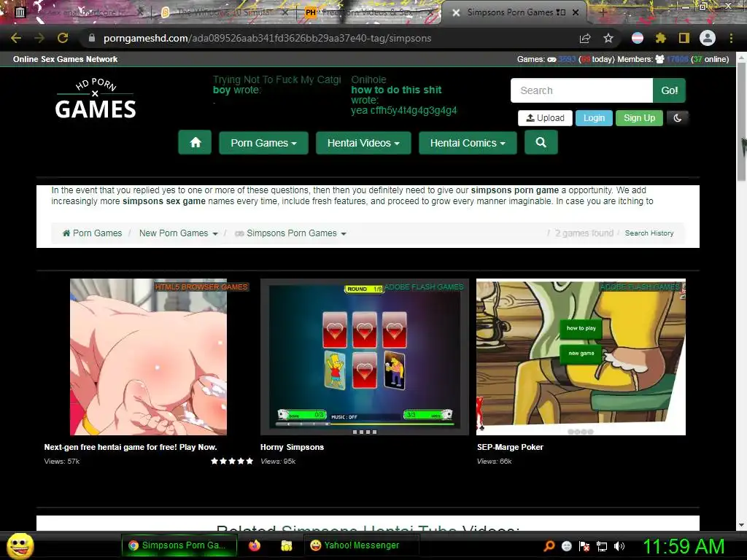Open the Search History link
The image size is (747, 560).
click(649, 233)
